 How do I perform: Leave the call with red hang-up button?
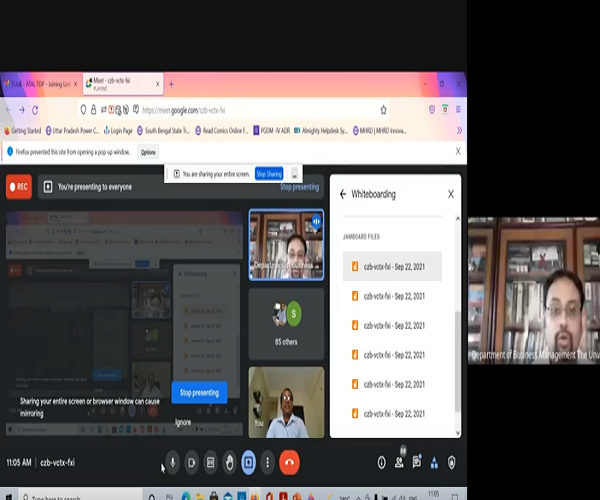click(x=289, y=463)
